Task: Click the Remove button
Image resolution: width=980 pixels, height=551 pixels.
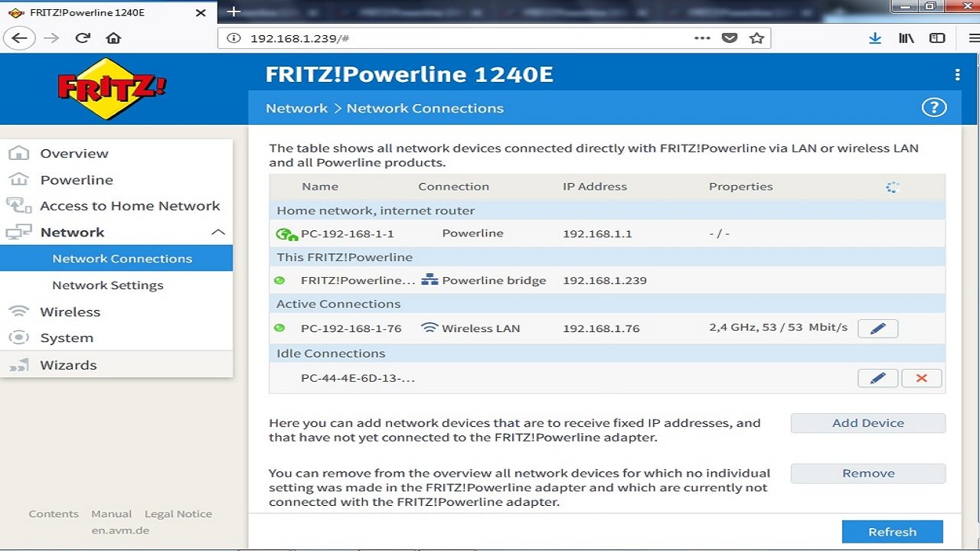Action: [868, 474]
